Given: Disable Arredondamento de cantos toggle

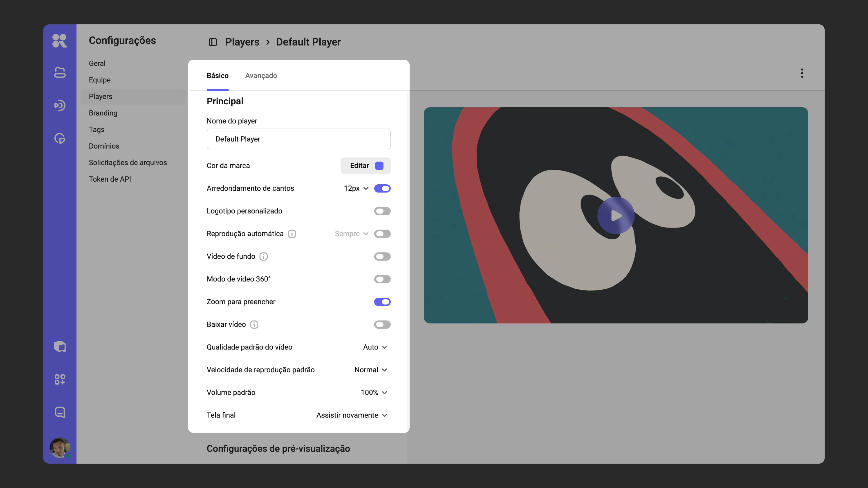Looking at the screenshot, I should (x=382, y=189).
